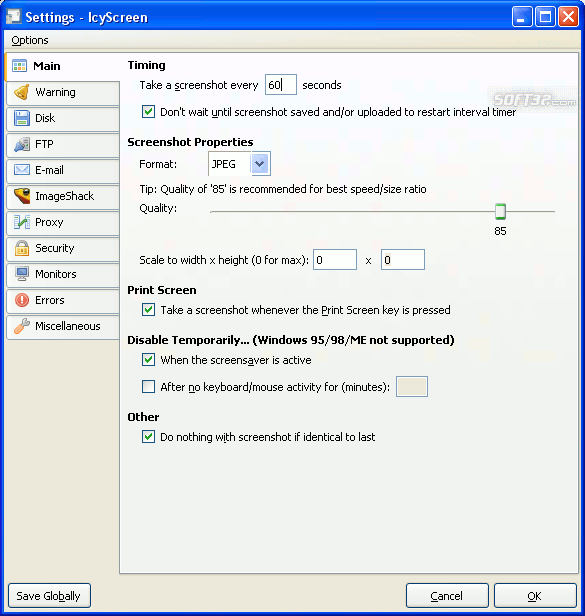The width and height of the screenshot is (585, 616).
Task: Click the Quality slider handle at 85
Action: (x=500, y=211)
